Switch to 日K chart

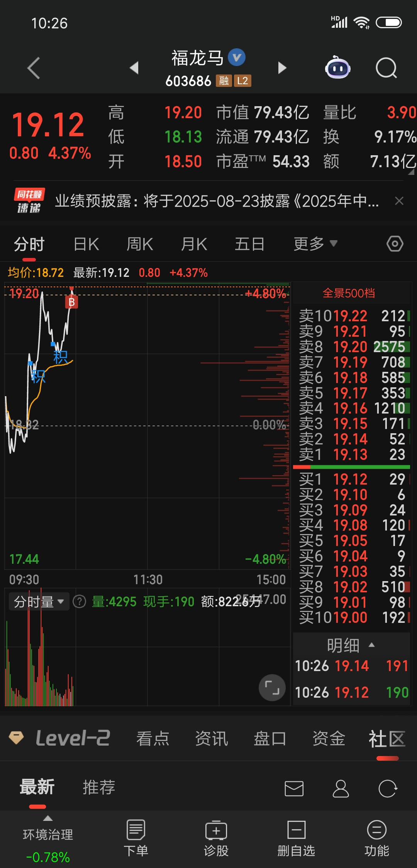[86, 244]
